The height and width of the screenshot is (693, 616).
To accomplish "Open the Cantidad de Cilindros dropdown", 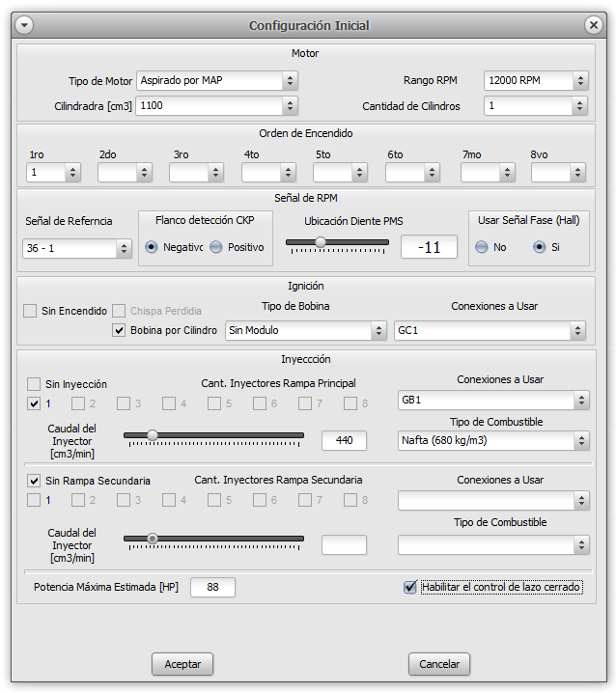I will click(536, 105).
